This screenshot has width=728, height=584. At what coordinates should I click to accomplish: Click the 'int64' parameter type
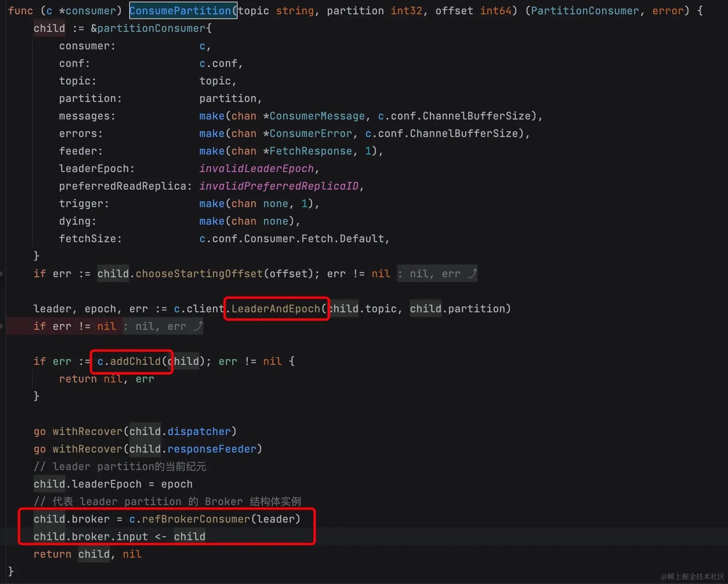(x=496, y=11)
